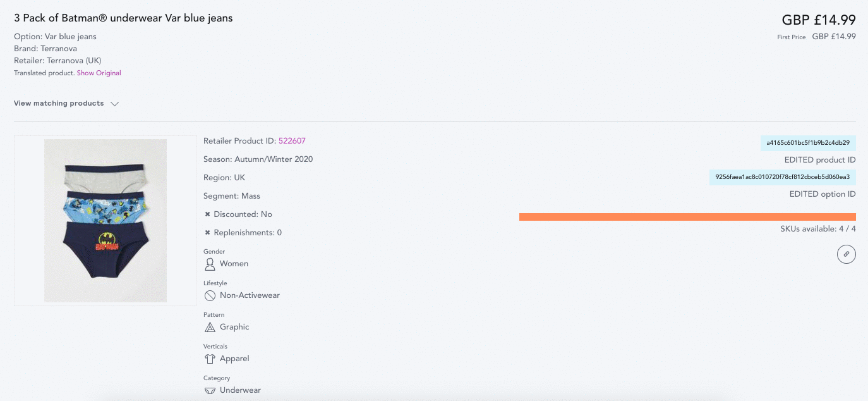This screenshot has height=401, width=868.
Task: Click the product title heading
Action: tap(123, 18)
